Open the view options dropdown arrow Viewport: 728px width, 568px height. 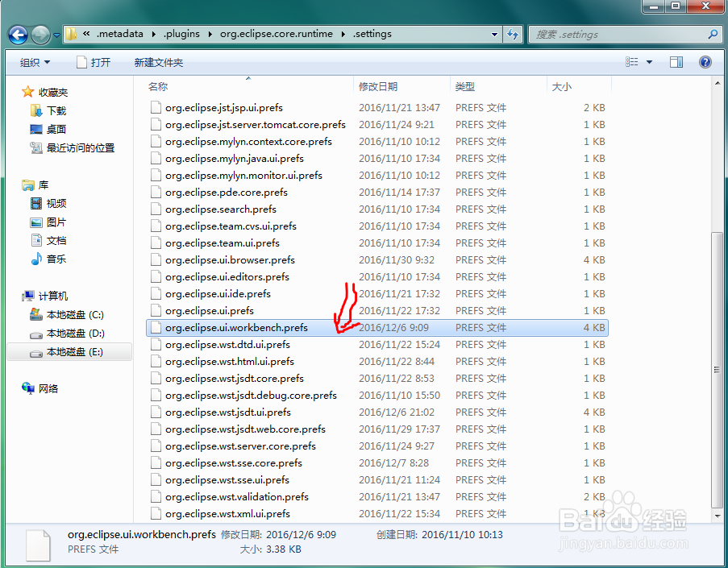click(649, 62)
